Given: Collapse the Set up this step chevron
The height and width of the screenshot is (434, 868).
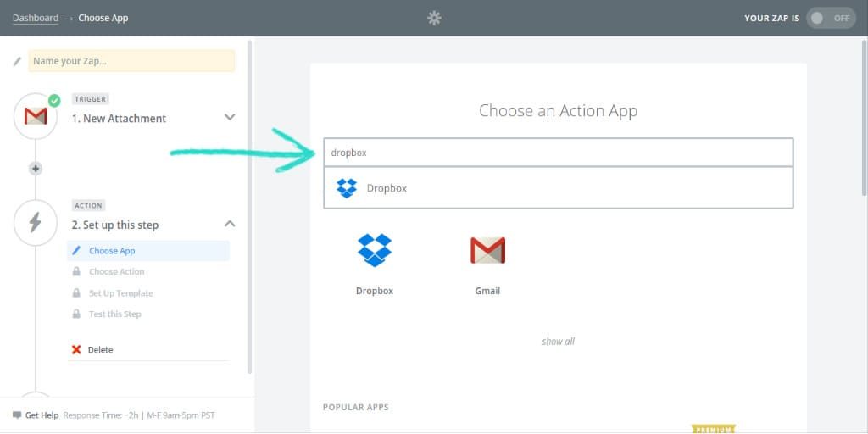Looking at the screenshot, I should pyautogui.click(x=230, y=224).
